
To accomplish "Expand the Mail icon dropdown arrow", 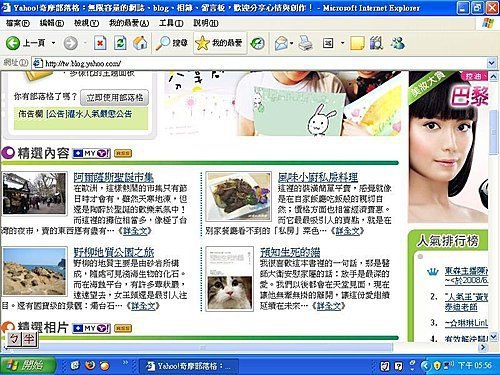I will click(291, 44).
